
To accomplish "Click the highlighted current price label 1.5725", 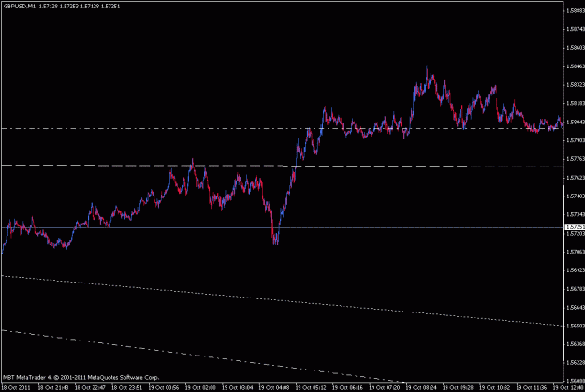I will tap(575, 227).
